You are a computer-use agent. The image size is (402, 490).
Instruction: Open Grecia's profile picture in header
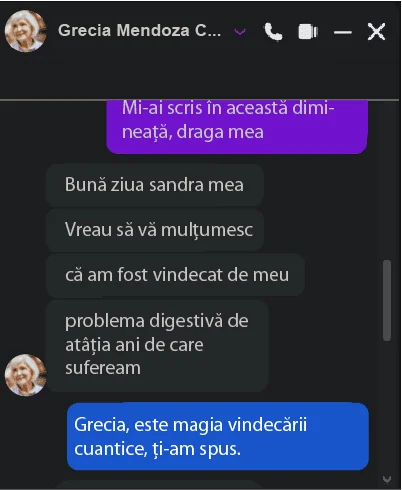[x=26, y=31]
